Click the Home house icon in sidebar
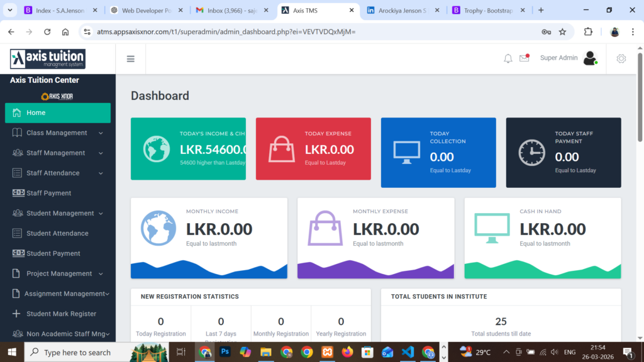This screenshot has height=362, width=644. coord(17,113)
